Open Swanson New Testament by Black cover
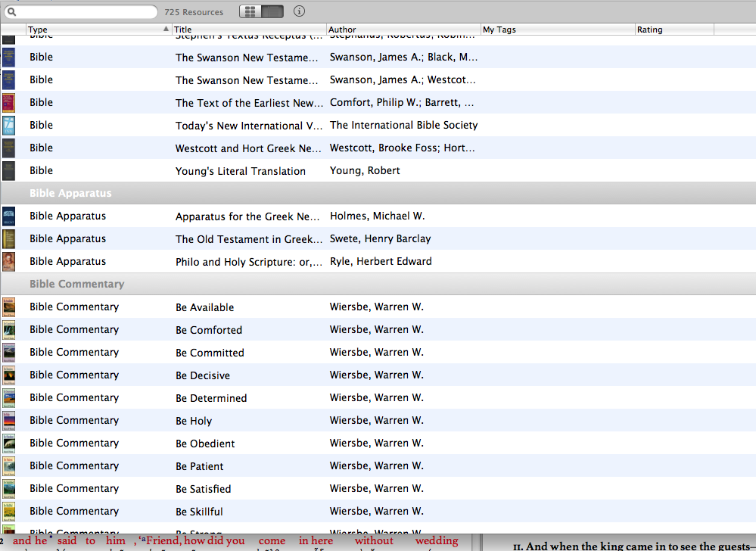This screenshot has height=551, width=756. [8, 58]
